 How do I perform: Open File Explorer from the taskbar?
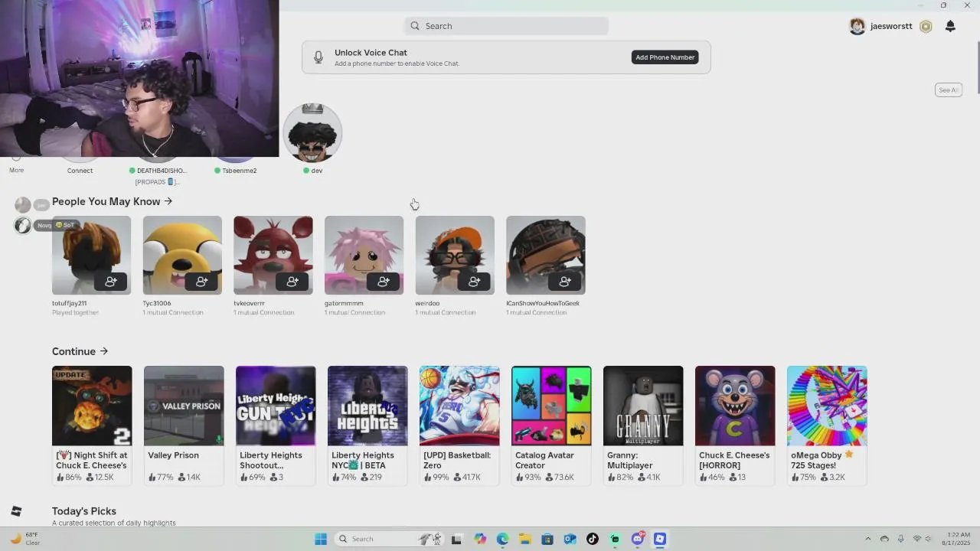click(x=525, y=539)
